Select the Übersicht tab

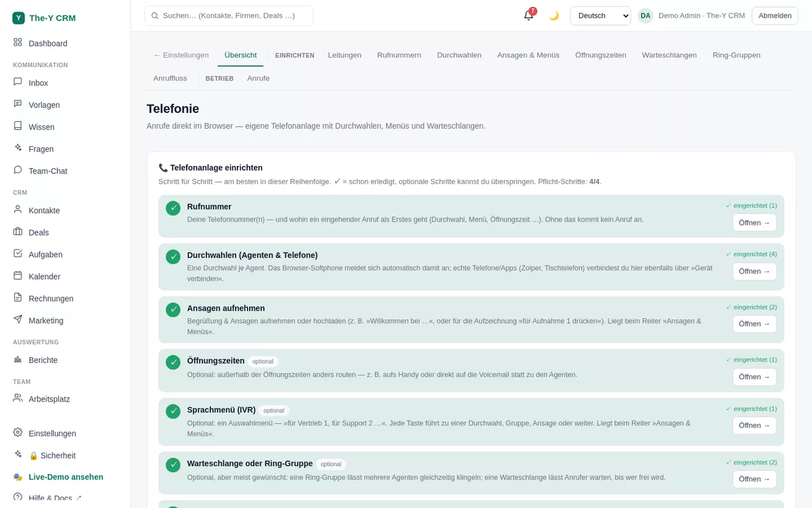241,55
